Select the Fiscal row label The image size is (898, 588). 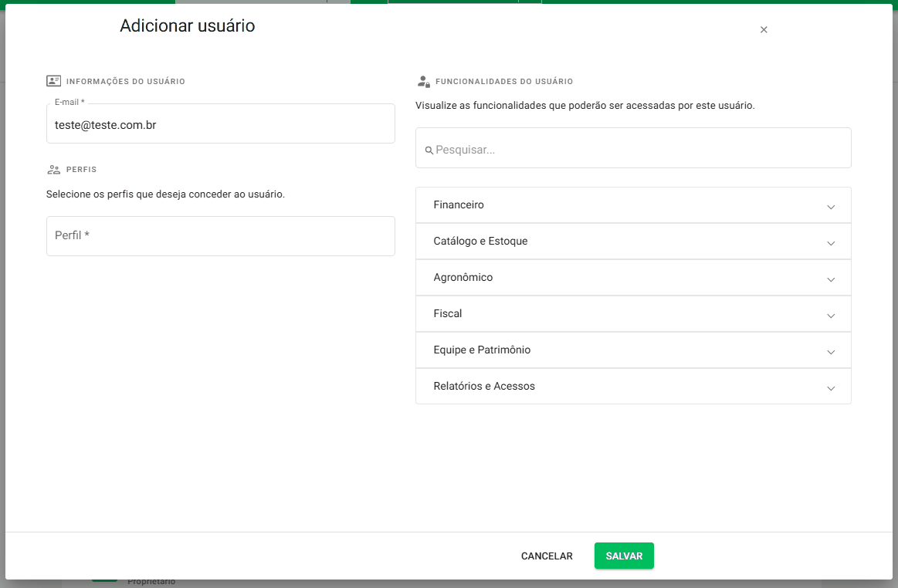click(x=448, y=314)
